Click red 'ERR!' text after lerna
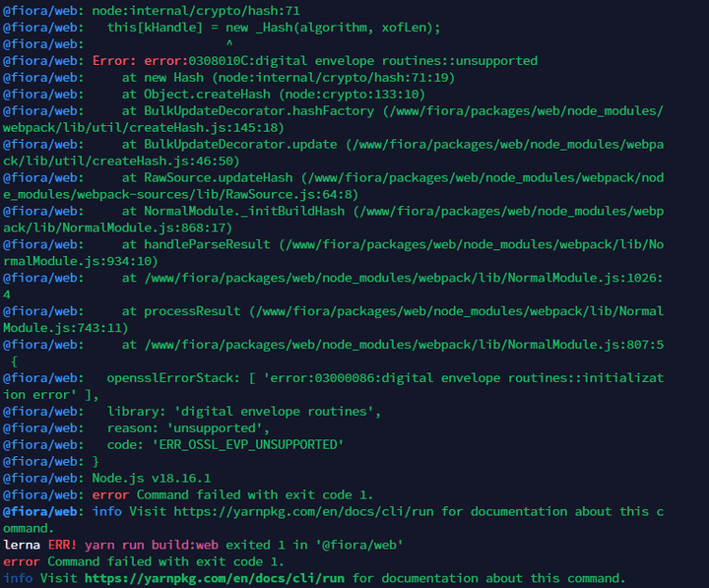709x588 pixels. [62, 545]
